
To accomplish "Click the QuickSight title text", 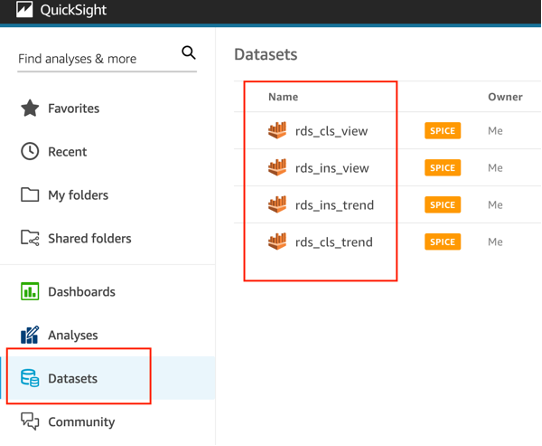I will (73, 10).
